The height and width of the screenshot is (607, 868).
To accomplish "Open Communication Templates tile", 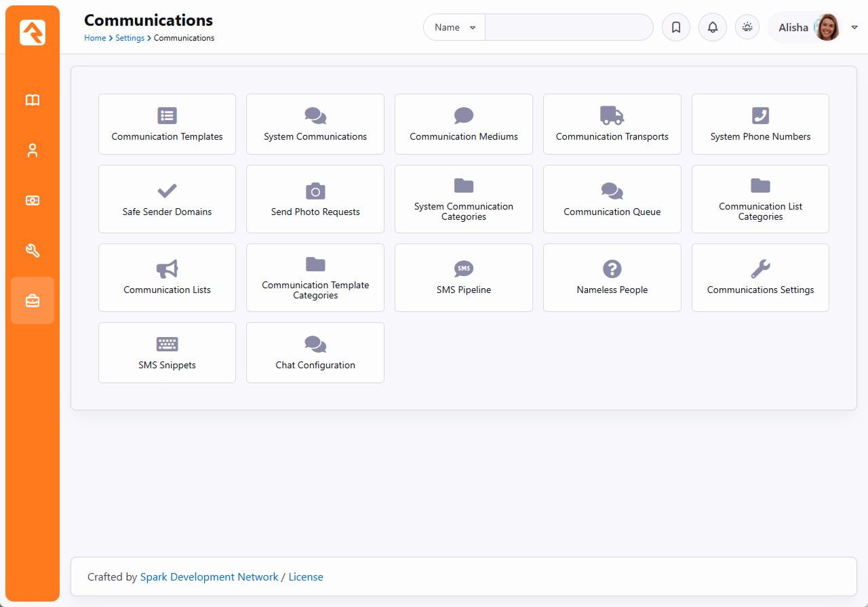I will click(x=167, y=124).
